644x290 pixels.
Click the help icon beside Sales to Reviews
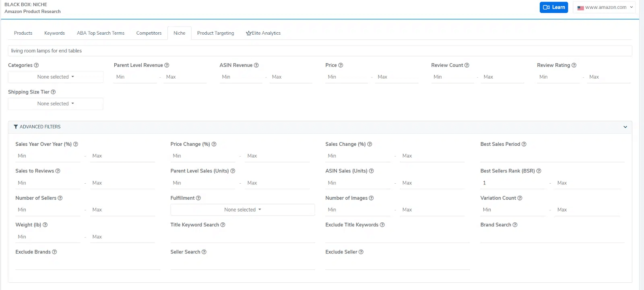(x=58, y=171)
